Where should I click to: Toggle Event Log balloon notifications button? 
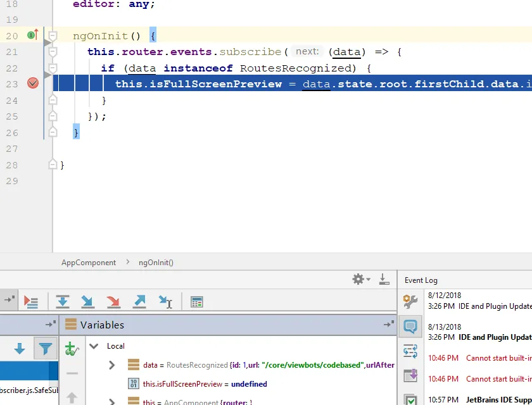pos(410,327)
